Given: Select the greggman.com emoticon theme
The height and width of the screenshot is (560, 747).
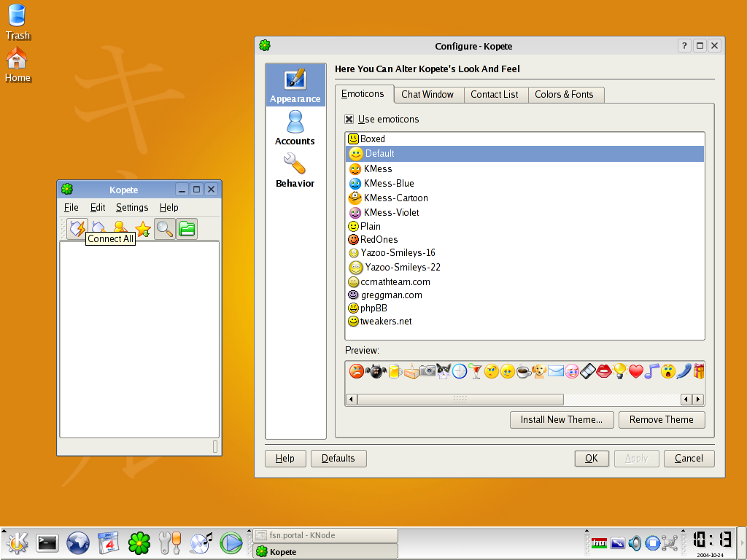Looking at the screenshot, I should click(525, 295).
